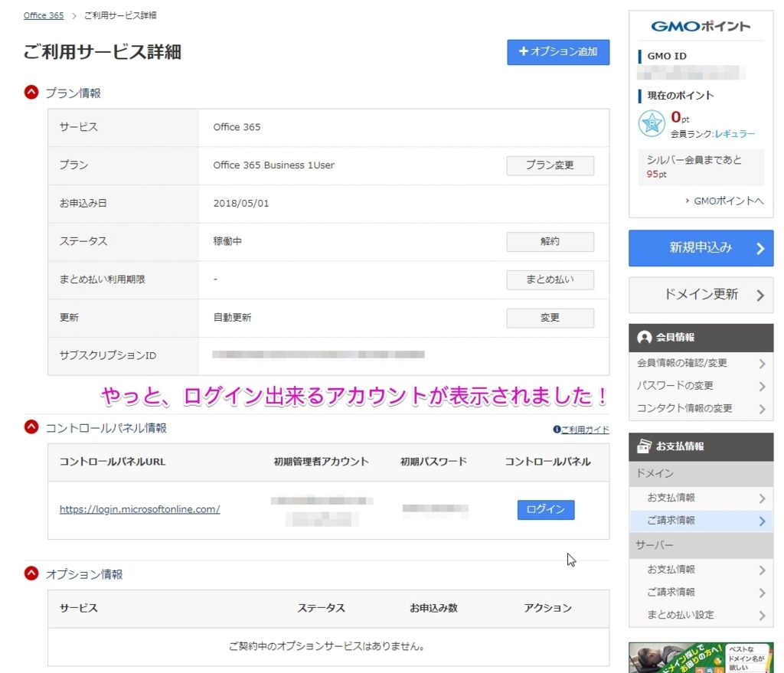Open 会員情報の確認/変更 menu item

pyautogui.click(x=701, y=363)
